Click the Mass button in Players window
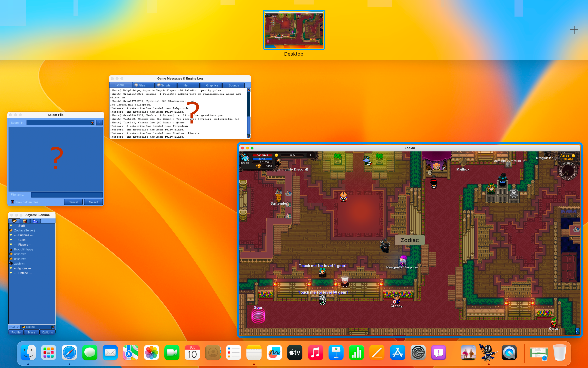The image size is (588, 368). pos(32,332)
